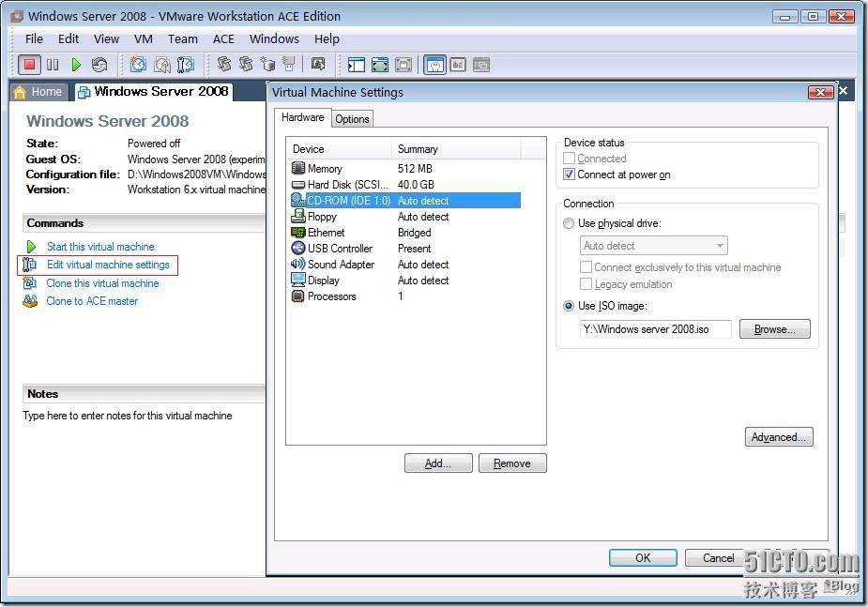Click the Summary column header
The height and width of the screenshot is (607, 868).
point(456,149)
